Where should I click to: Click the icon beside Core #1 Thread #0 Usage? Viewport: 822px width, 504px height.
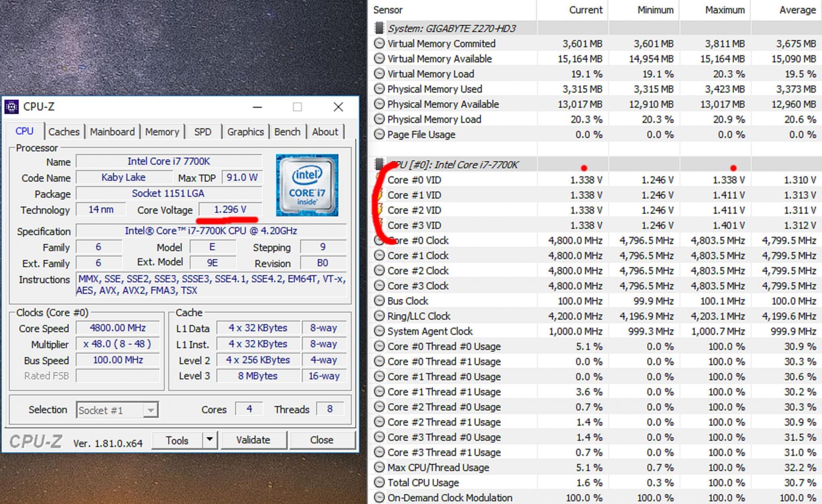[x=379, y=376]
